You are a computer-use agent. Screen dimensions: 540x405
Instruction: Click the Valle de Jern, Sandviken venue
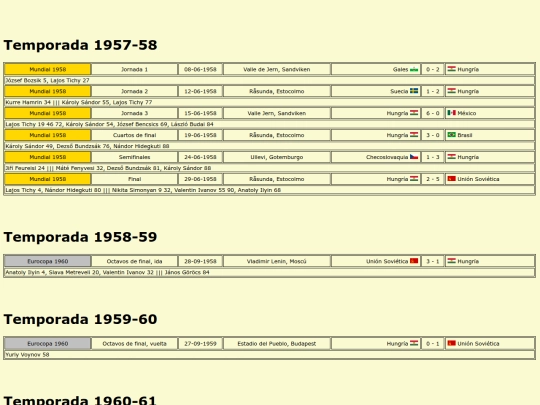tap(277, 69)
